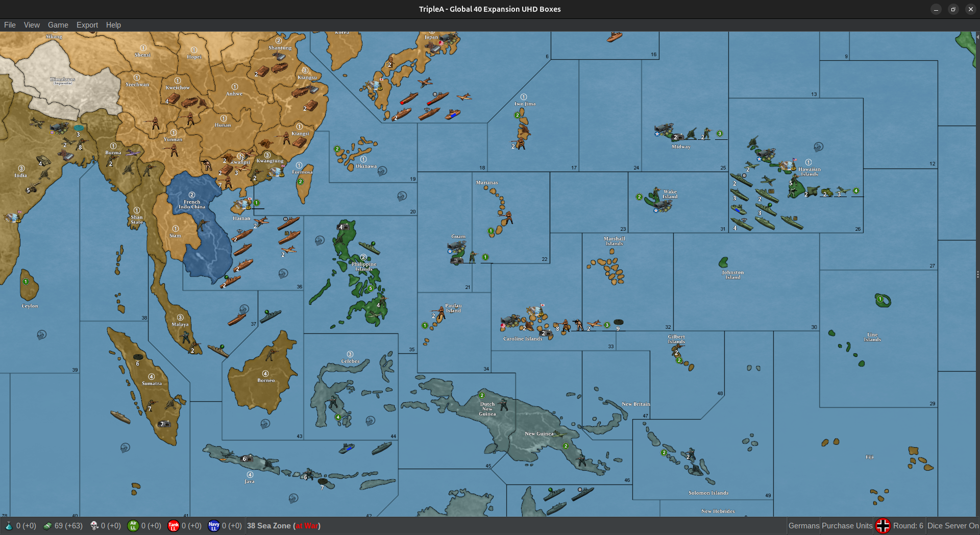This screenshot has width=980, height=535.
Task: Click the Kwangtung territory label
Action: [x=270, y=161]
